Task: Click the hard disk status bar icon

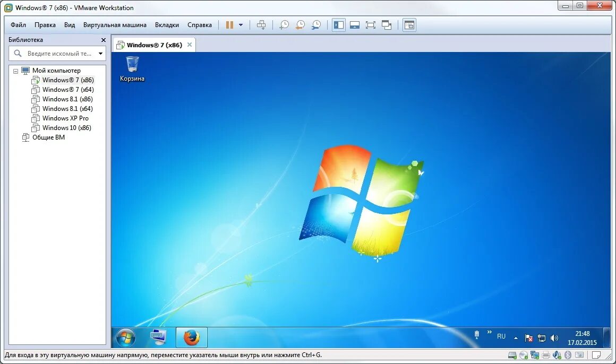Action: pos(512,356)
